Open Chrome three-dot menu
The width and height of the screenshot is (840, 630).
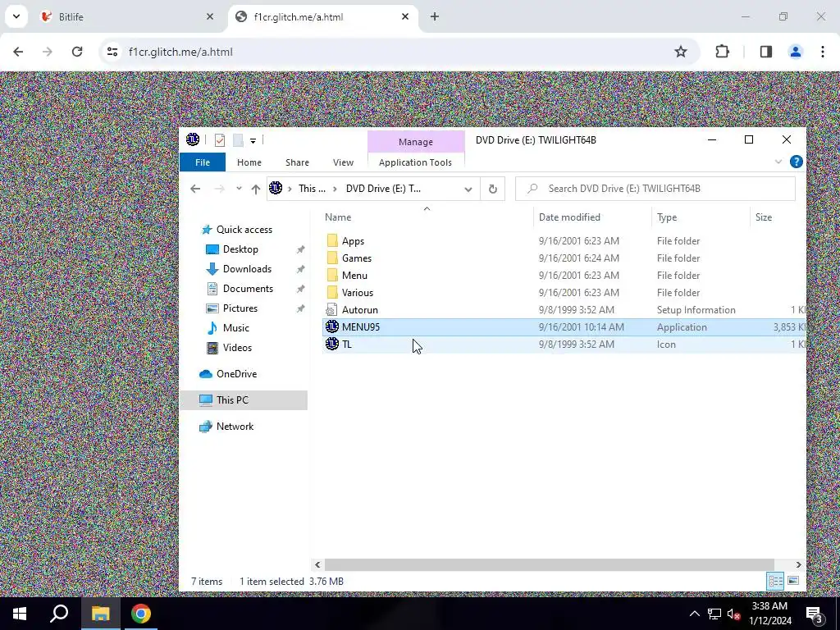click(823, 52)
